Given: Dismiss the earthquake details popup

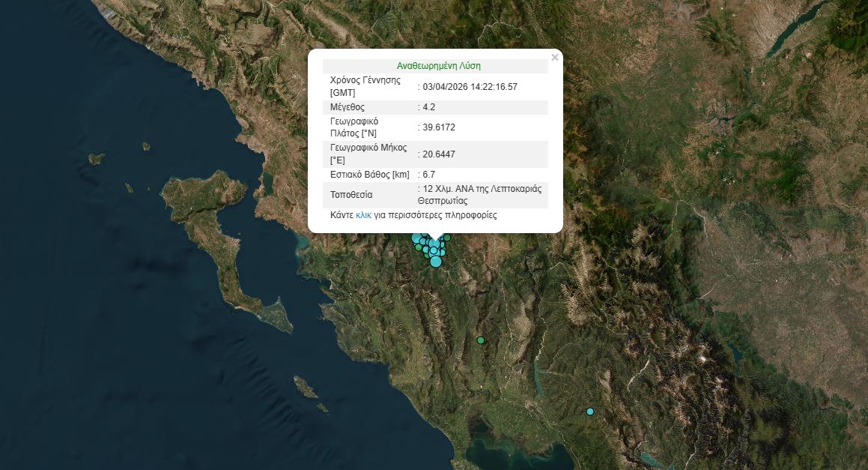Looking at the screenshot, I should tap(554, 57).
